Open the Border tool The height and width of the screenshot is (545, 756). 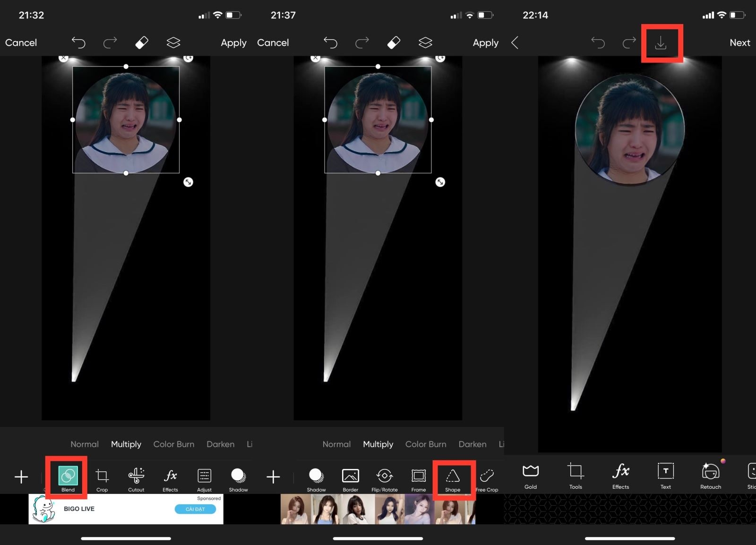click(x=350, y=478)
